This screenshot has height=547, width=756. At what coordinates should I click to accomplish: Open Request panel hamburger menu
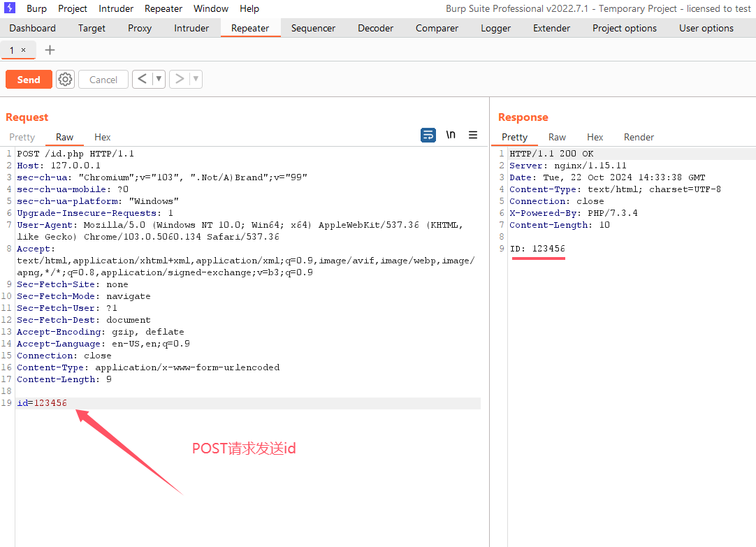473,135
